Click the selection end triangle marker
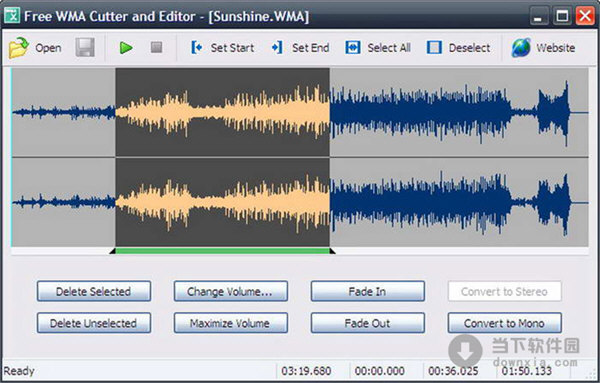600x383 pixels. (x=332, y=251)
